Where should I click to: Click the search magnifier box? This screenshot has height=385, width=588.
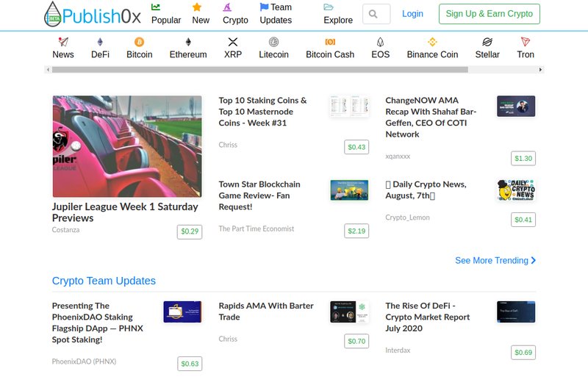click(376, 14)
